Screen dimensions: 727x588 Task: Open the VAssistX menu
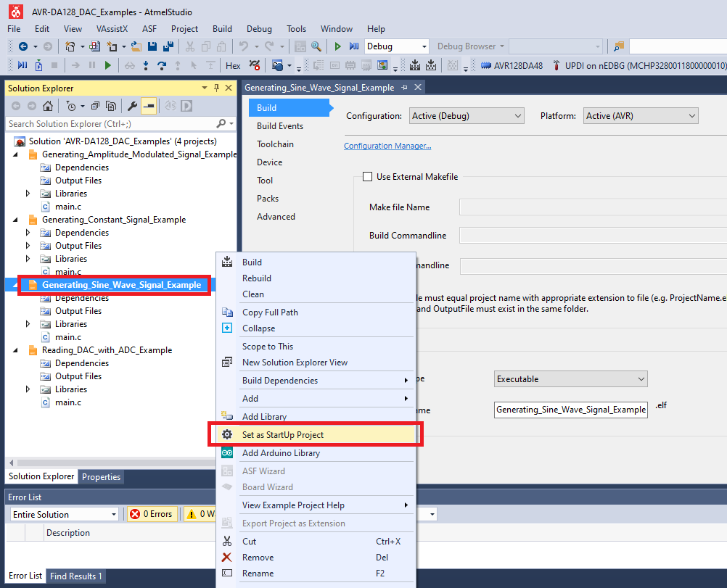pyautogui.click(x=112, y=29)
